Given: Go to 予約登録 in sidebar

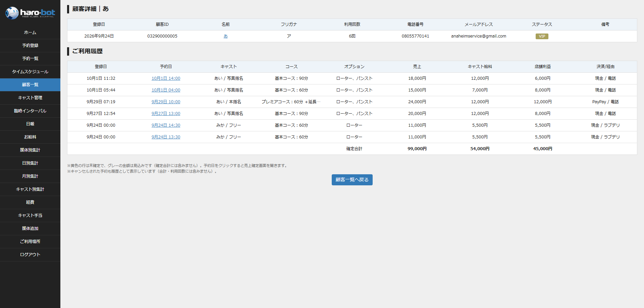Looking at the screenshot, I should coord(30,46).
